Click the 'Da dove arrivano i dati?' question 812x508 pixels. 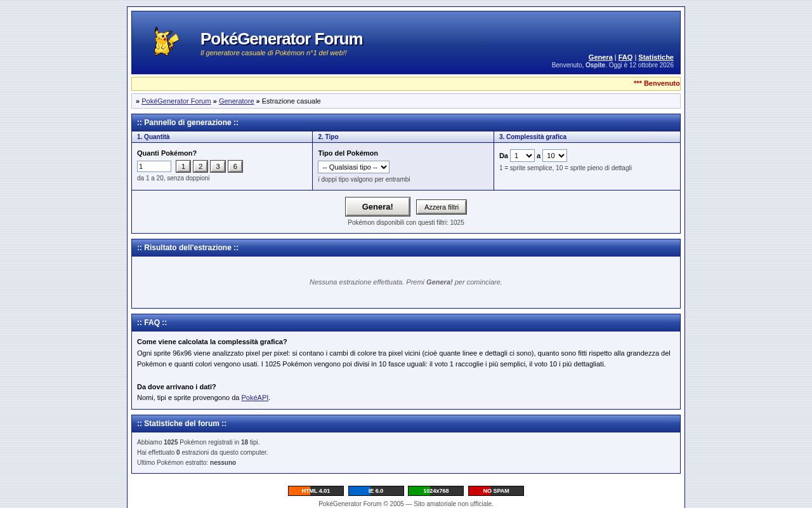click(x=176, y=387)
